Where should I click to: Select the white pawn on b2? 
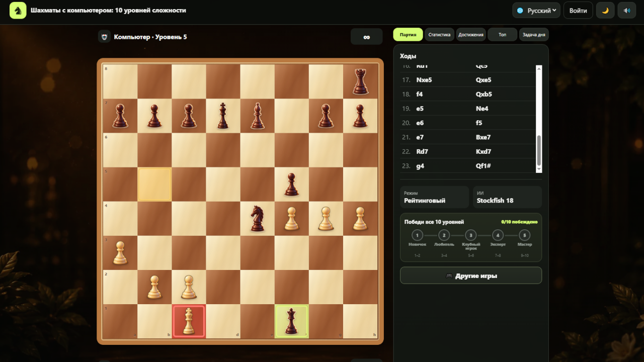tap(154, 287)
